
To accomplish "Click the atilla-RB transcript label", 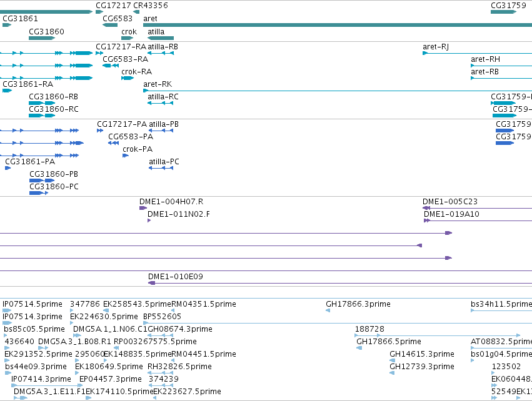I will tap(163, 46).
